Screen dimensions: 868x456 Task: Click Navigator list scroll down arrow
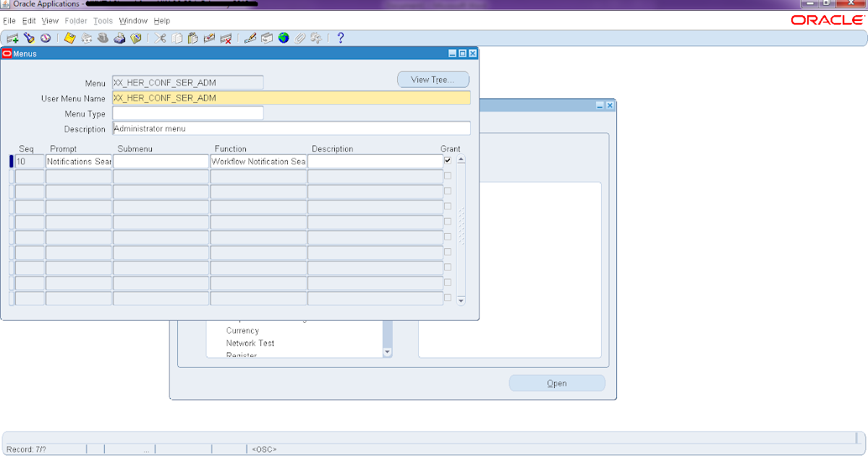[387, 352]
